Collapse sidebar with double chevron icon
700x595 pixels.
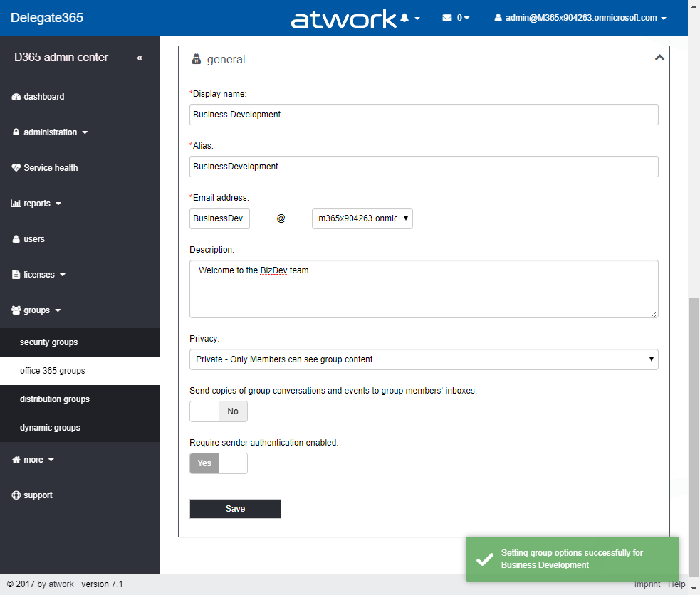[x=140, y=58]
